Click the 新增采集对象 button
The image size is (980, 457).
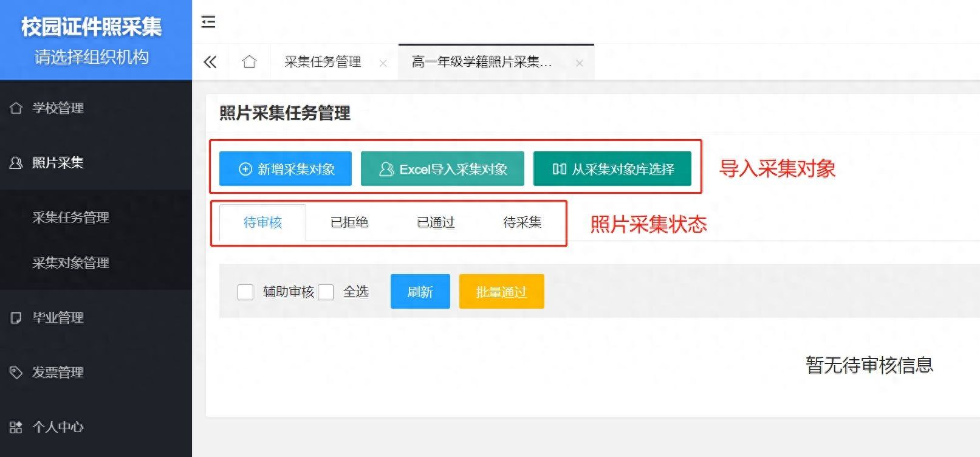point(286,169)
